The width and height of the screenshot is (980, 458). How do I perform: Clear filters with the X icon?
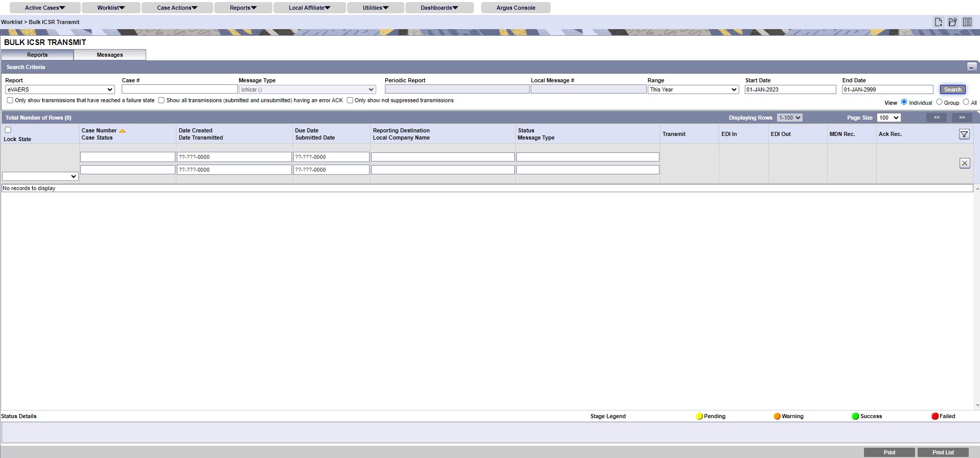(965, 163)
